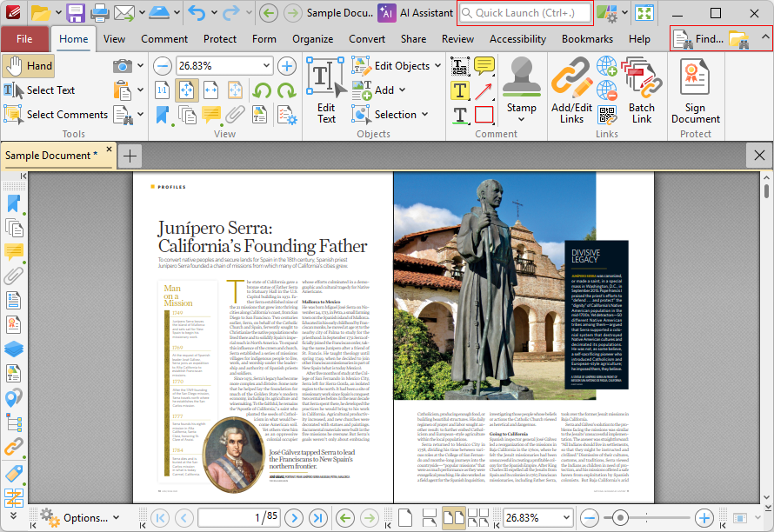Select the Hand tool
The width and height of the screenshot is (774, 532).
28,66
